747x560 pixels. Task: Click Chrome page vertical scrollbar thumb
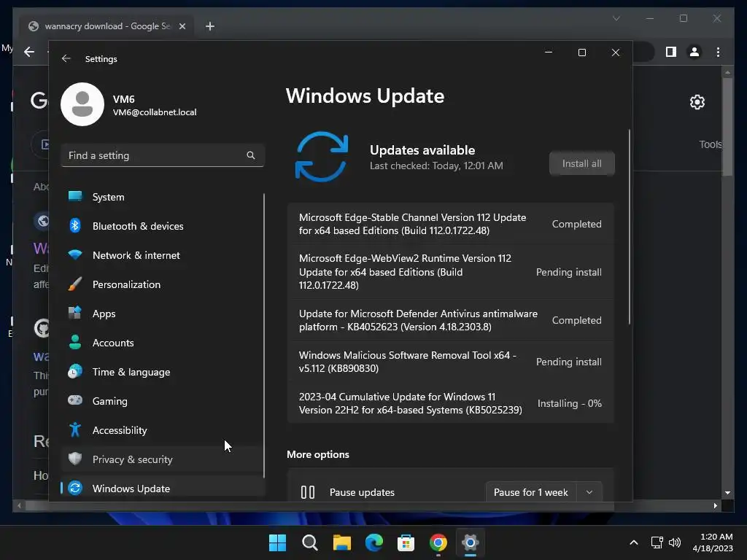click(727, 127)
